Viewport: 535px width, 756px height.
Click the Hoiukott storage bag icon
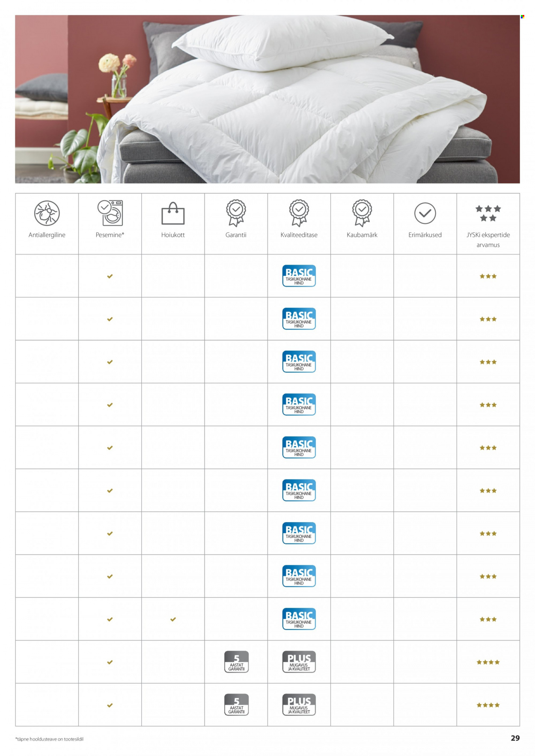tap(173, 213)
